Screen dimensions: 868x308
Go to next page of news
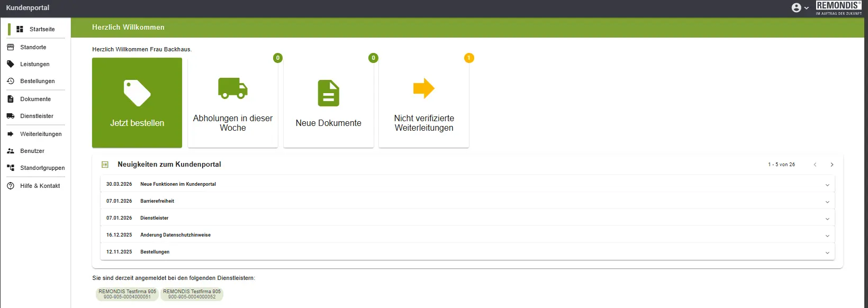tap(832, 165)
